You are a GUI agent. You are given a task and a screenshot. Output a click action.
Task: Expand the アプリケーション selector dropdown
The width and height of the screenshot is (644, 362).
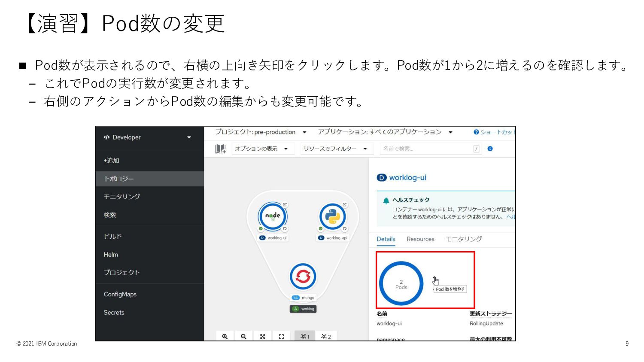(385, 132)
